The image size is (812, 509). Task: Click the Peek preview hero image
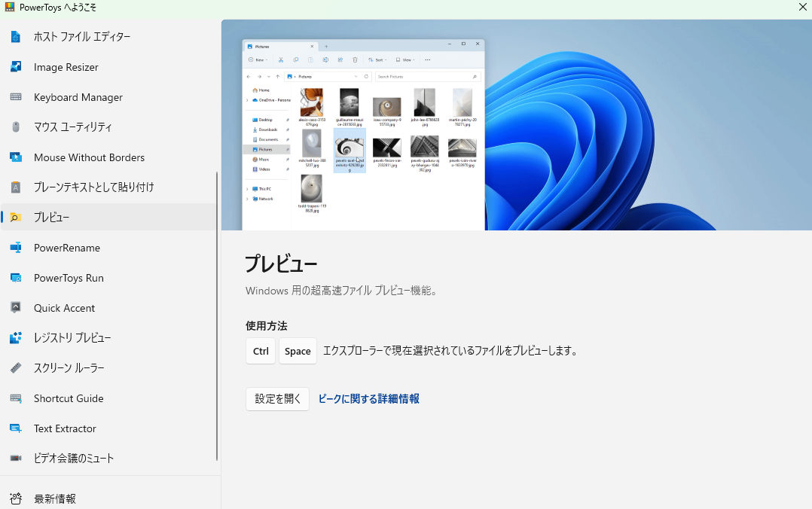pos(516,125)
